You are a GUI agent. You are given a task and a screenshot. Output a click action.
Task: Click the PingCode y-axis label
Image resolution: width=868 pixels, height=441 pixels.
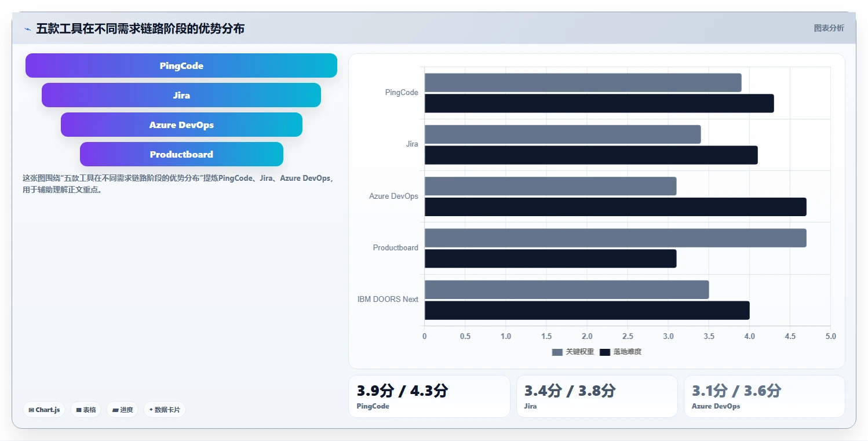point(402,93)
